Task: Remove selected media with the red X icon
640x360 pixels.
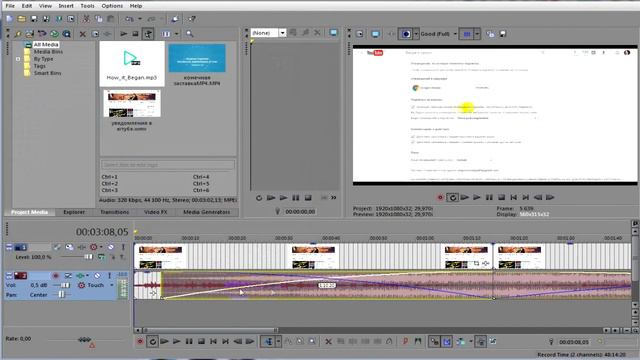Action: coord(82,34)
